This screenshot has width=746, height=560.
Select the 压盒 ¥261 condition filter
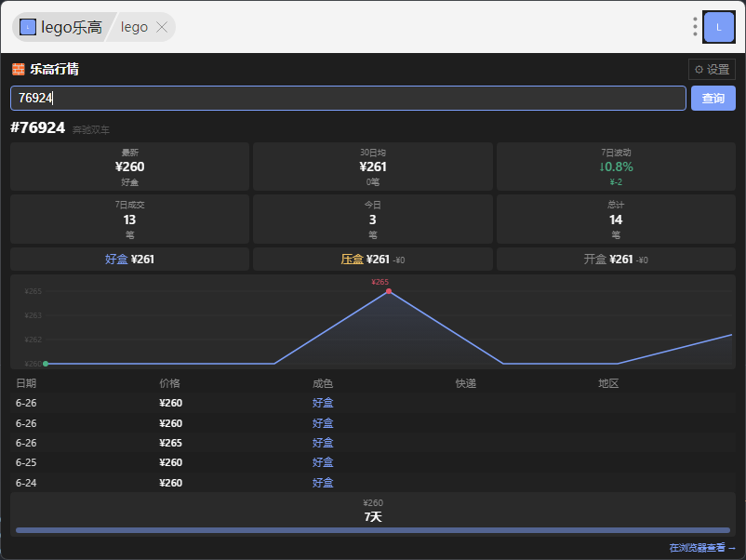372,260
